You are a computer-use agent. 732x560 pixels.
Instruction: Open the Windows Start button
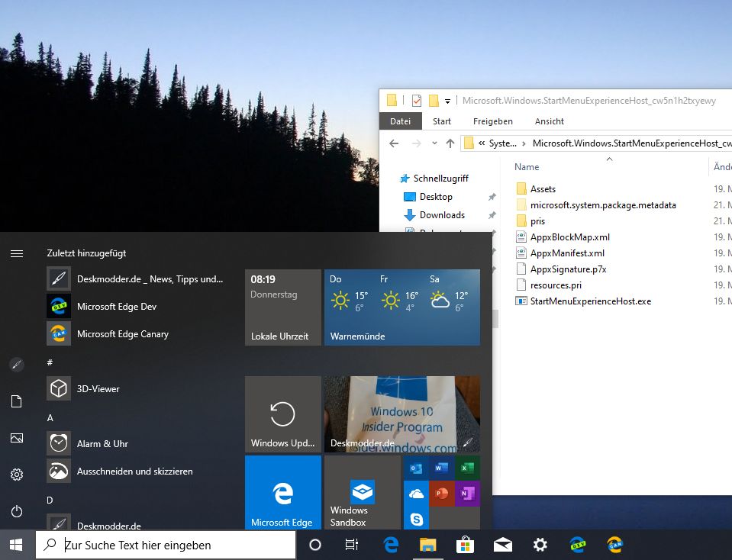16,545
